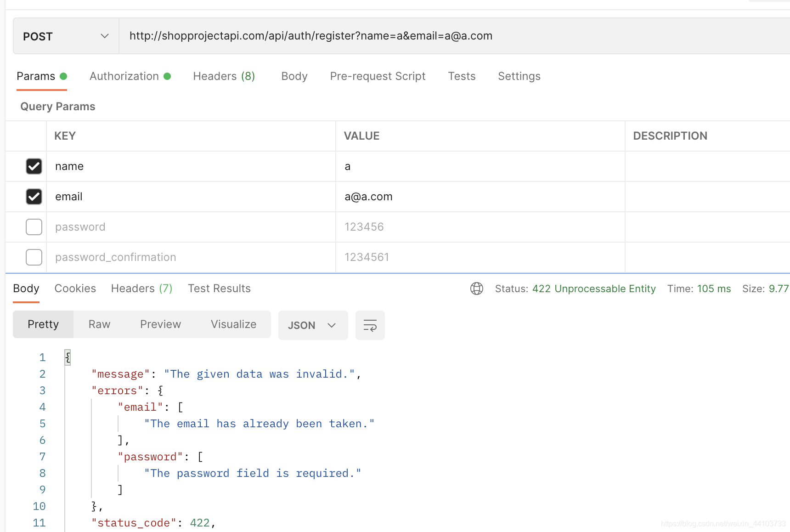The width and height of the screenshot is (790, 532).
Task: Select the response Body tab
Action: [x=26, y=289]
